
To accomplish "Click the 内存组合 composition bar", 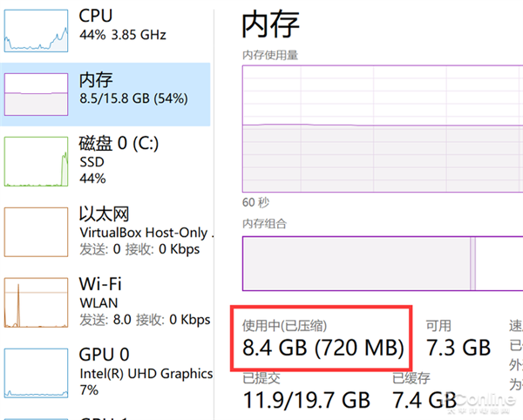I will click(382, 263).
